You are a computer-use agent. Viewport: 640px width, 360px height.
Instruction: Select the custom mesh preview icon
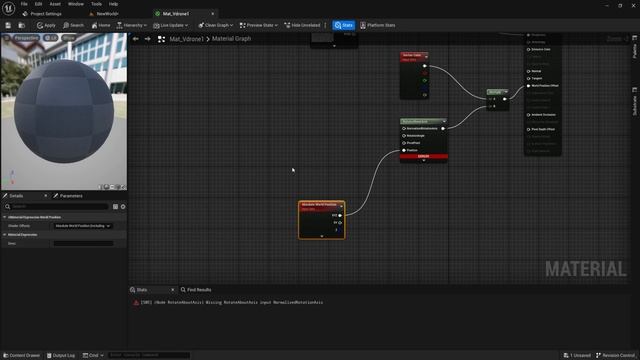[124, 187]
